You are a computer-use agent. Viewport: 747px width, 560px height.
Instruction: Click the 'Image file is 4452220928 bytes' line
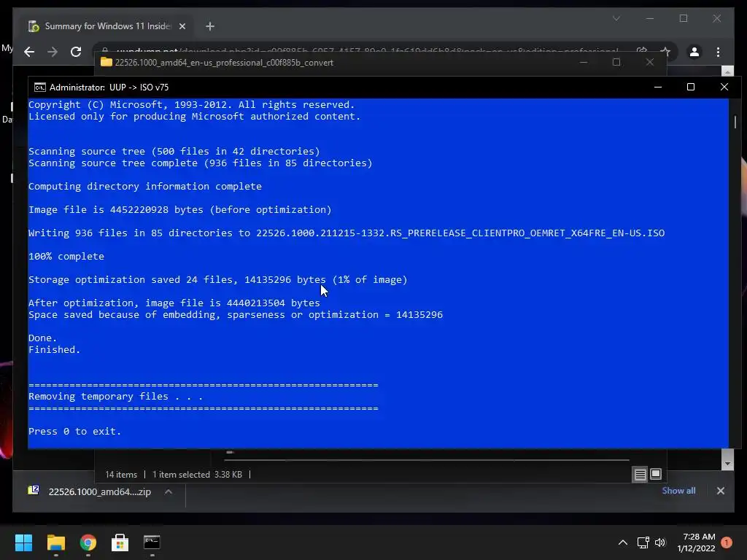(179, 209)
